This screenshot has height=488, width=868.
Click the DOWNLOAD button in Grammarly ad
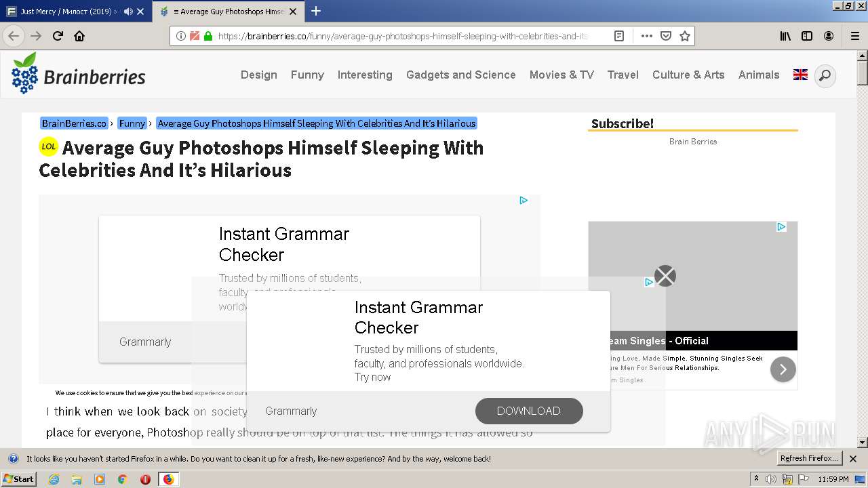pos(529,411)
